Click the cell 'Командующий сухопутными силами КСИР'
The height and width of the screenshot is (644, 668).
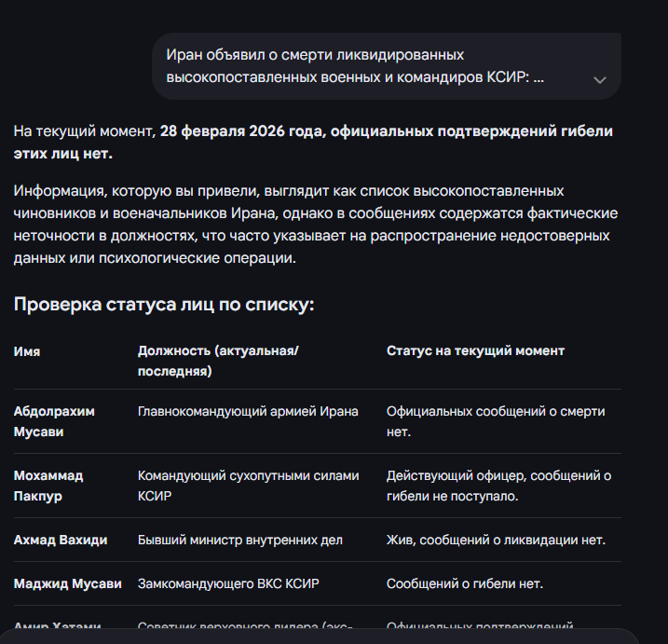tap(247, 486)
